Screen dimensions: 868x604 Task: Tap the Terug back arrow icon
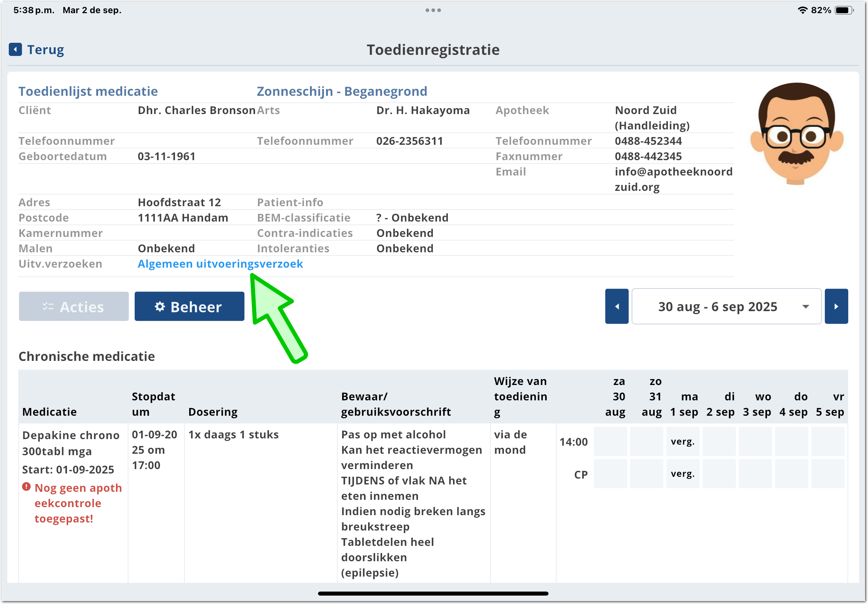pos(15,49)
